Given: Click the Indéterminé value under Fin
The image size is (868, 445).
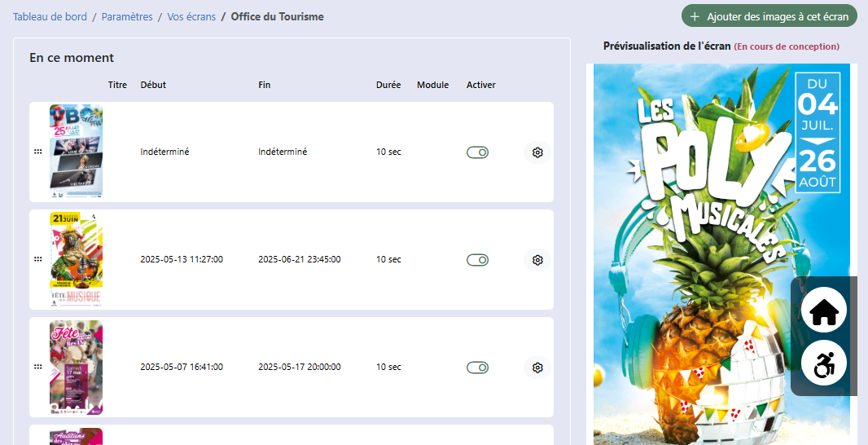Looking at the screenshot, I should click(x=283, y=152).
